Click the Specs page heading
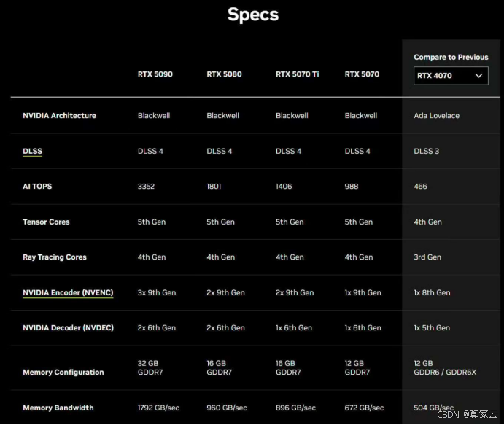 (253, 15)
